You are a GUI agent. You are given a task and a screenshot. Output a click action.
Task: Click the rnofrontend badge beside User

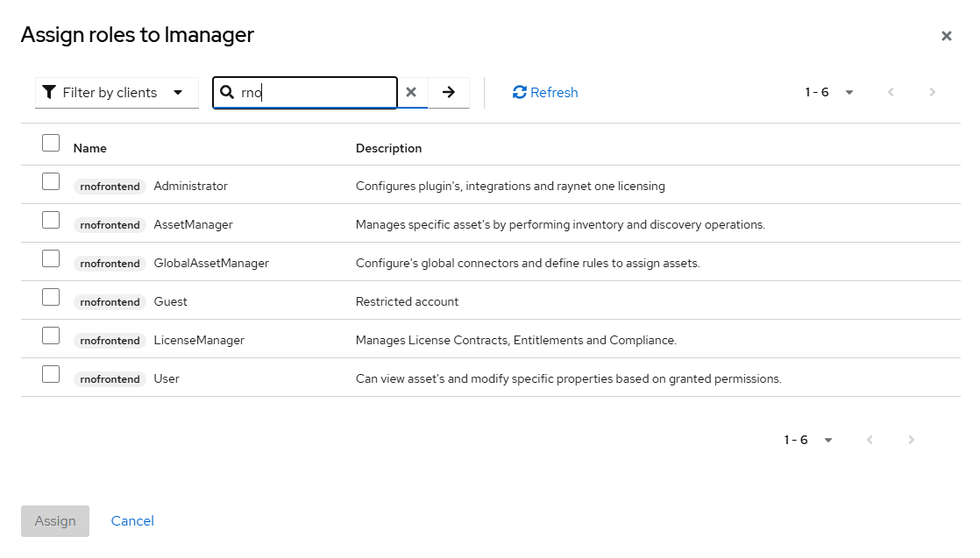click(110, 379)
